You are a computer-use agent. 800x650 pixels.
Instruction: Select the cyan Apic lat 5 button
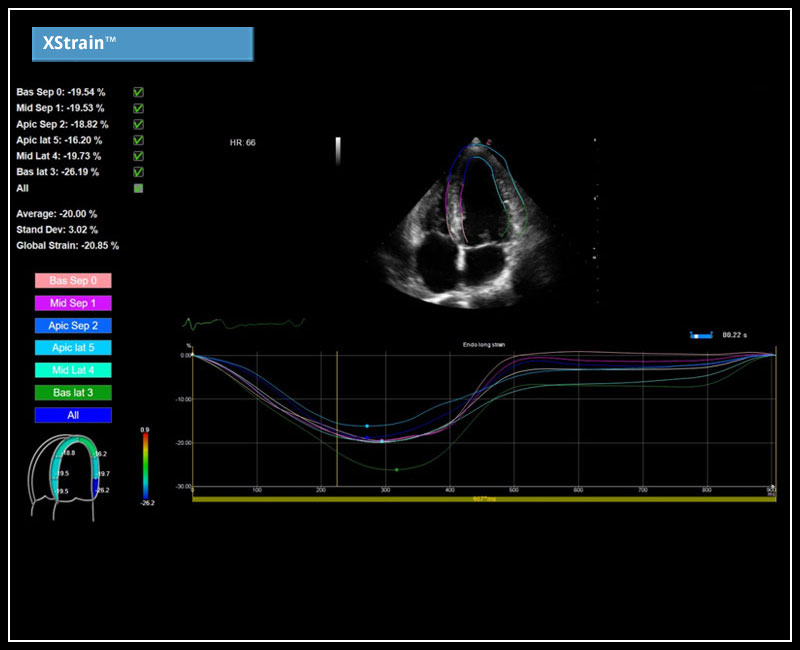coord(73,348)
